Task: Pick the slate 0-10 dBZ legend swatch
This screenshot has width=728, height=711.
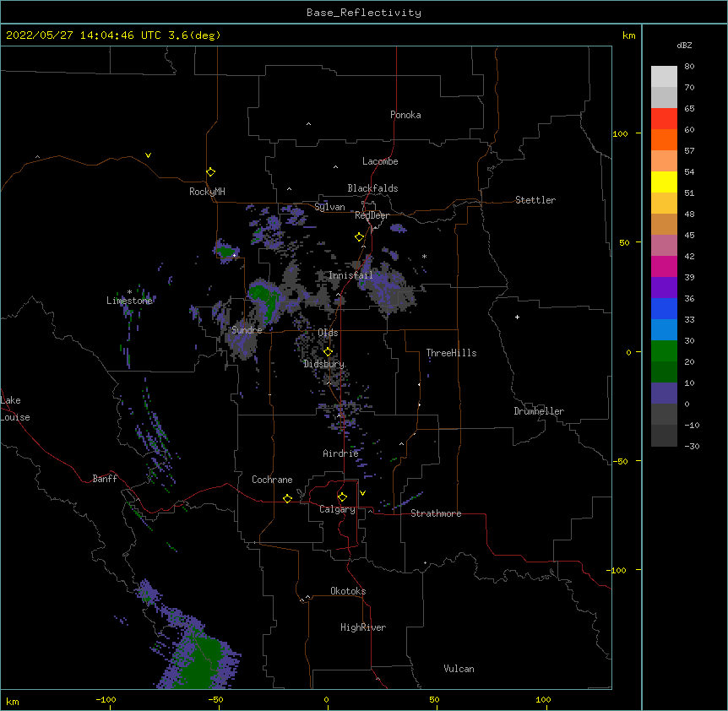Action: [664, 393]
